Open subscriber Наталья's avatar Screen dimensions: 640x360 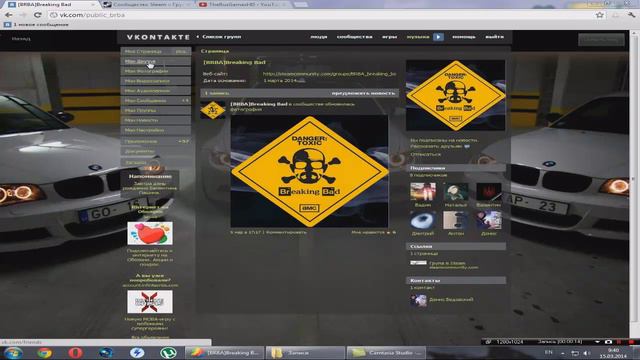pos(456,192)
